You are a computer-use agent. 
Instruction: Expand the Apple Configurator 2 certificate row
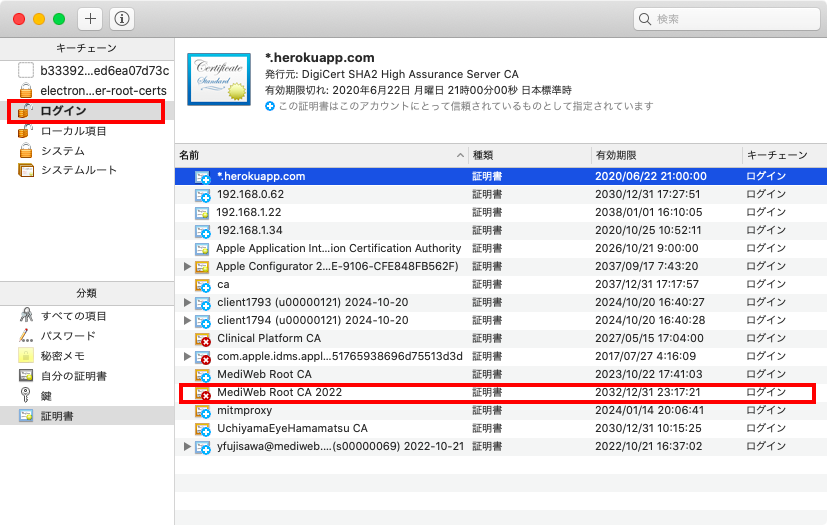click(x=187, y=266)
